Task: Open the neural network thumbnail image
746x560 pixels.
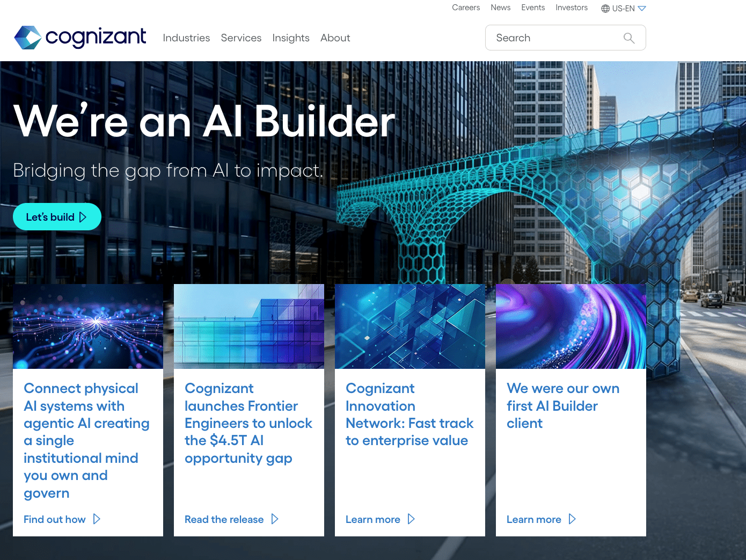Action: [x=88, y=326]
